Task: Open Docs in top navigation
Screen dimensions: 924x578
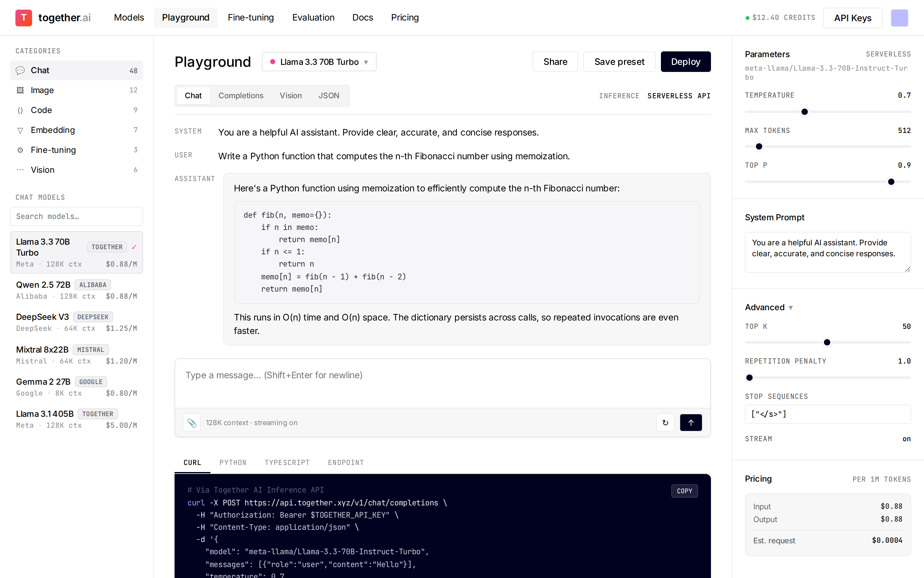Action: click(x=362, y=18)
